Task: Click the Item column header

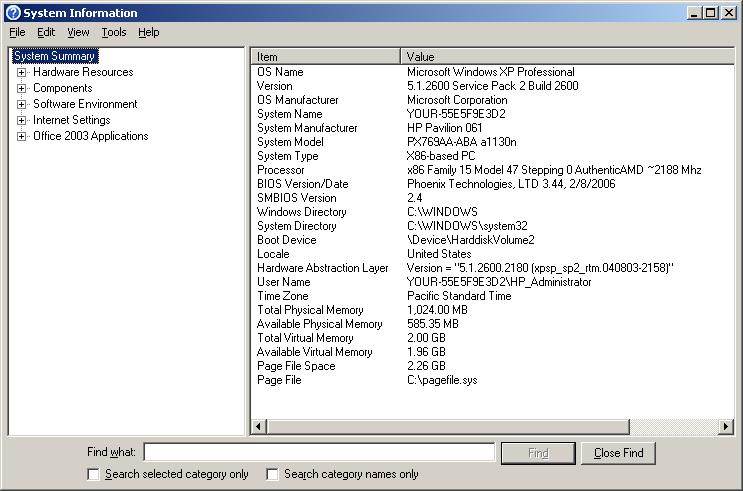Action: point(325,57)
